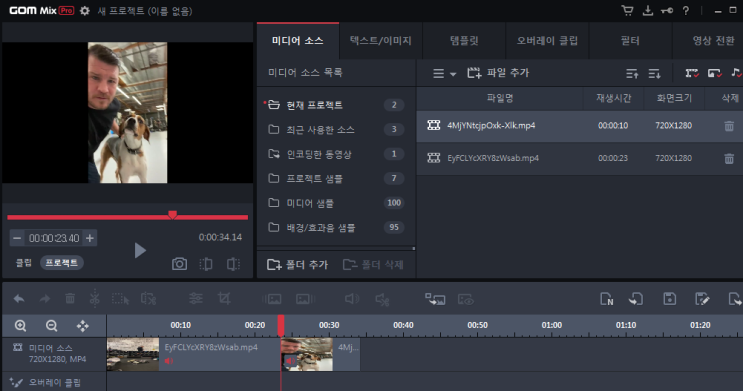
Task: Click the 폴더 추가 button
Action: pyautogui.click(x=298, y=264)
